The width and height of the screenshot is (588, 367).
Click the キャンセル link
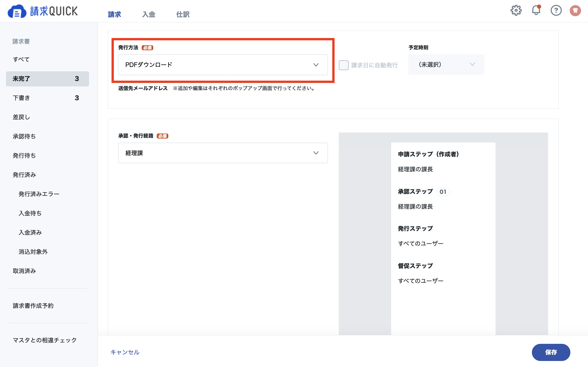(x=125, y=352)
